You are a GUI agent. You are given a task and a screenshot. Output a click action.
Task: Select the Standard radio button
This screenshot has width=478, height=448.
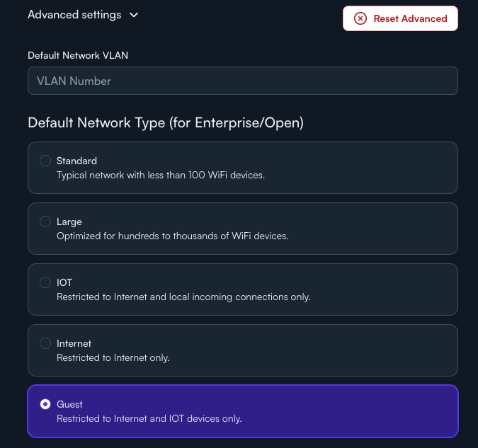[45, 161]
